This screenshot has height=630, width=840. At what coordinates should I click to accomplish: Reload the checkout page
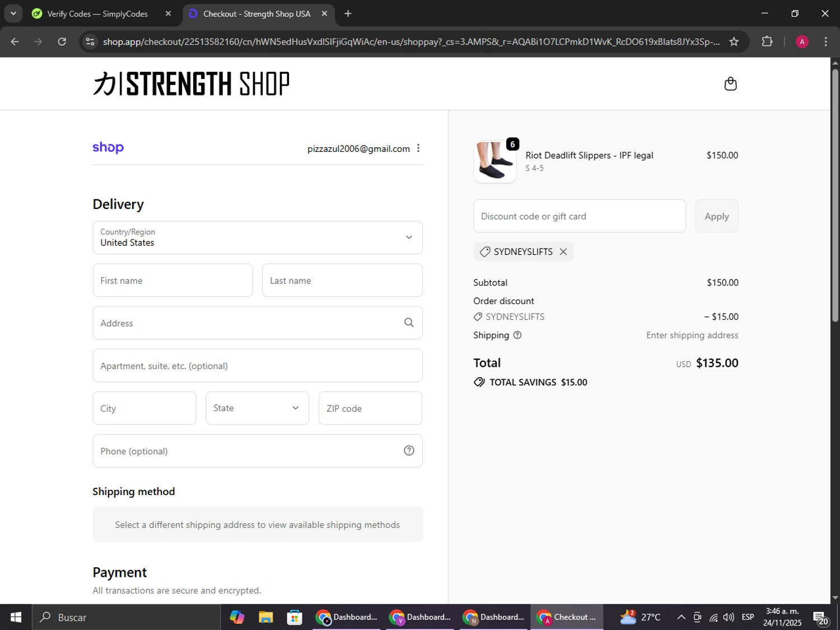62,41
